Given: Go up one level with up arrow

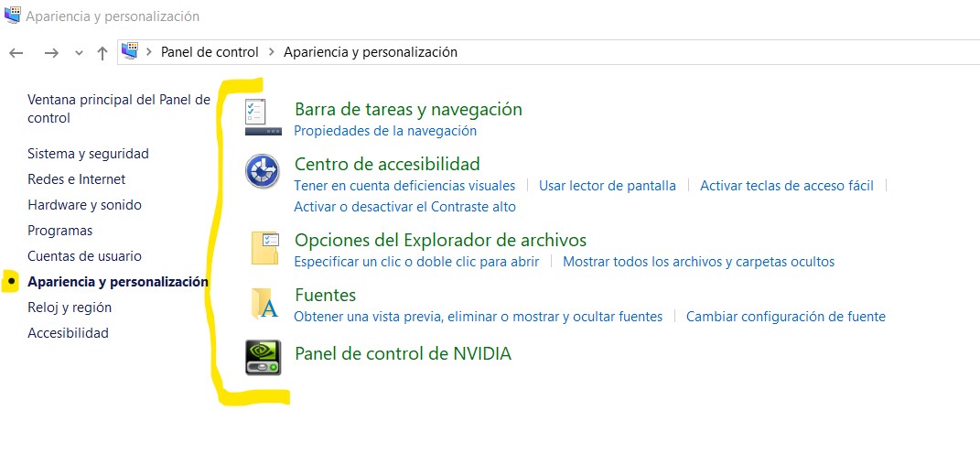Looking at the screenshot, I should point(102,52).
